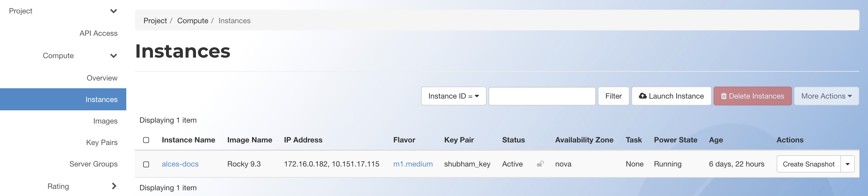Screen dimensions: 868x196
Task: Tick the alces-docs row checkbox
Action: pos(146,164)
